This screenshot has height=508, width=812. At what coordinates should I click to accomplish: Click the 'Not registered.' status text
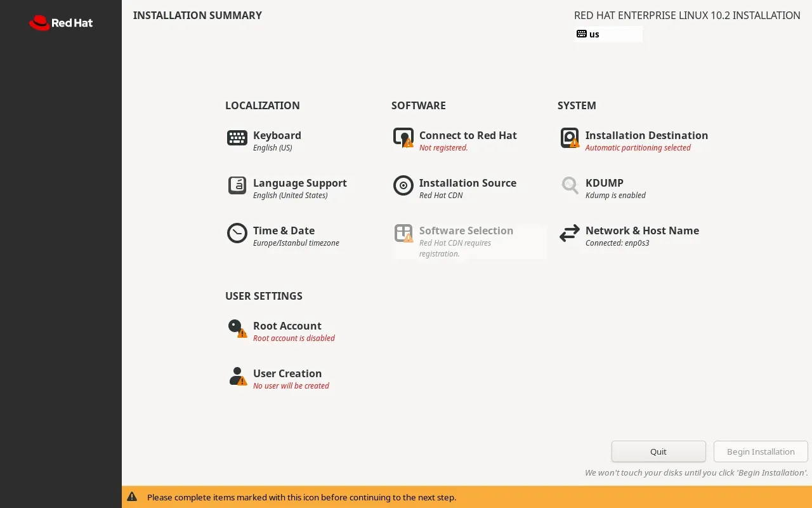443,148
